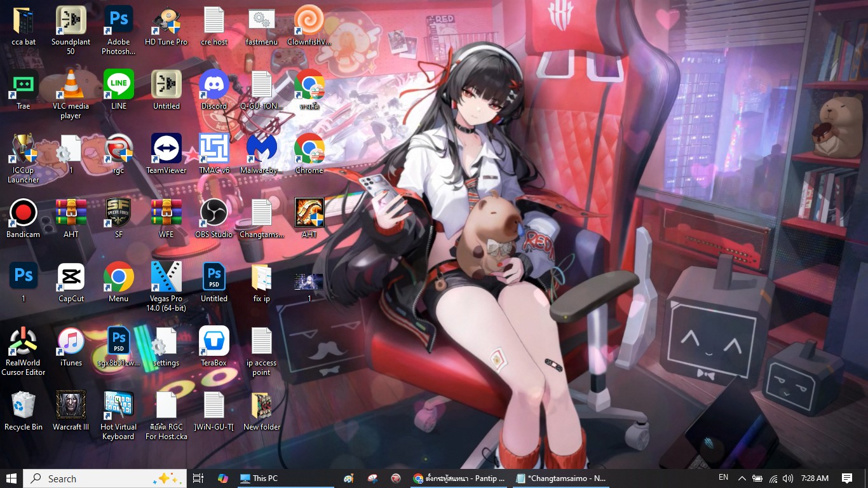Open the rgc shortcut

pos(119,154)
